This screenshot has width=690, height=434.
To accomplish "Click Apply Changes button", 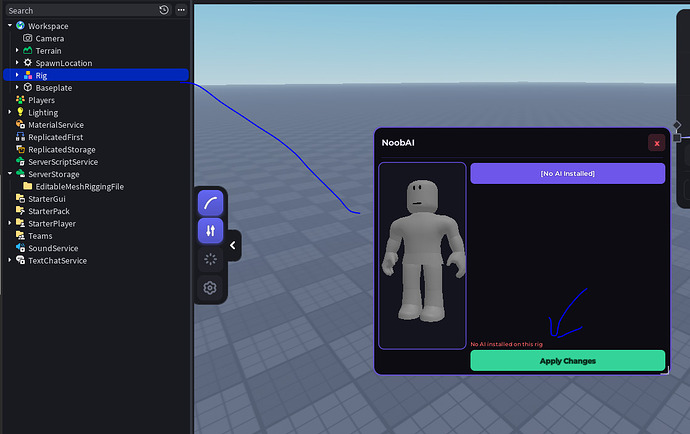I will click(x=568, y=361).
